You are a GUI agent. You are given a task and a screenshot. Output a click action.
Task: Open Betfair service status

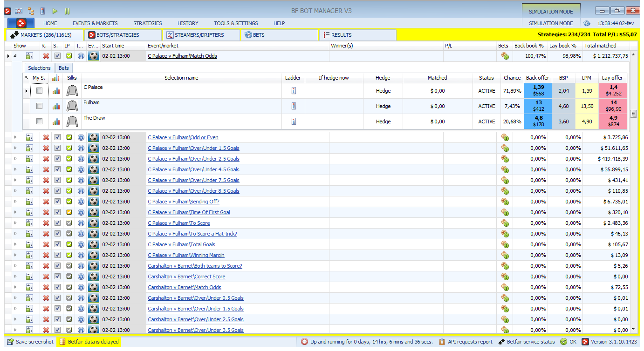click(x=527, y=342)
